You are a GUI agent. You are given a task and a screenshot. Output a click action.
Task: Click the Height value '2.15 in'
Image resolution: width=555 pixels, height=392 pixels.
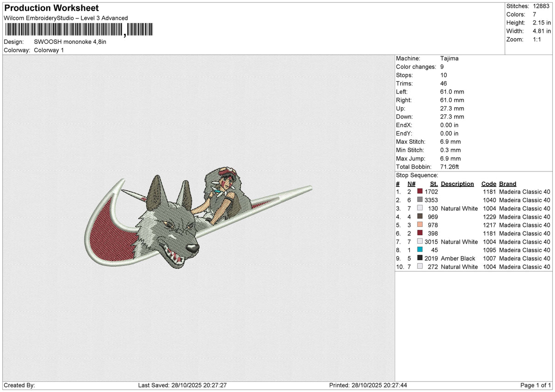tap(541, 23)
